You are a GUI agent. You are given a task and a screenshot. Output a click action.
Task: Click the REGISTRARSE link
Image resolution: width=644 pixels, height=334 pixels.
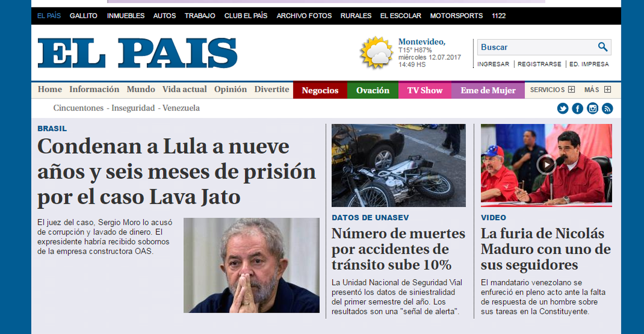pos(539,64)
